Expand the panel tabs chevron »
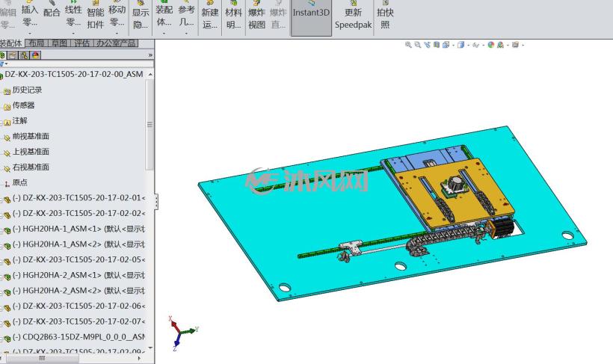The height and width of the screenshot is (364, 613). coord(150,55)
